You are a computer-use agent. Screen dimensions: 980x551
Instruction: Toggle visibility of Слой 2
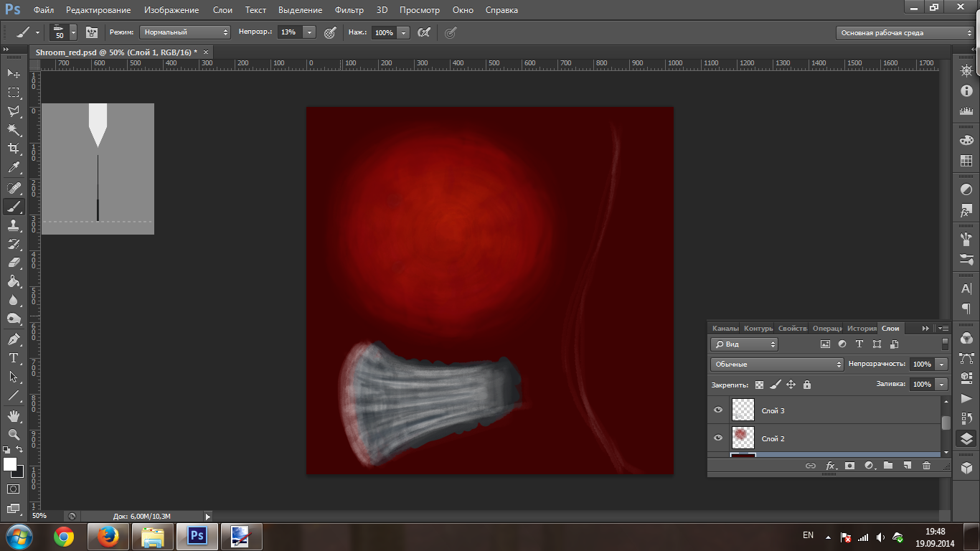tap(718, 438)
